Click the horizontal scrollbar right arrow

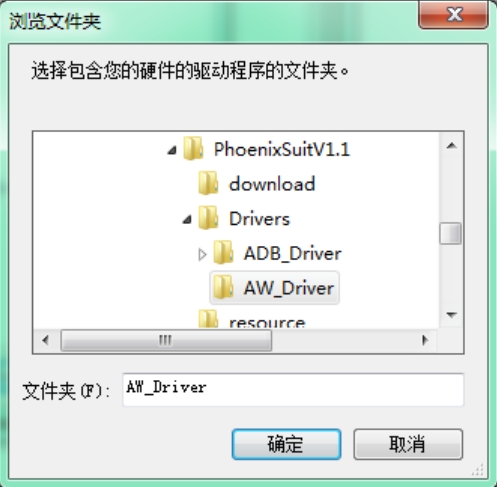pyautogui.click(x=425, y=340)
